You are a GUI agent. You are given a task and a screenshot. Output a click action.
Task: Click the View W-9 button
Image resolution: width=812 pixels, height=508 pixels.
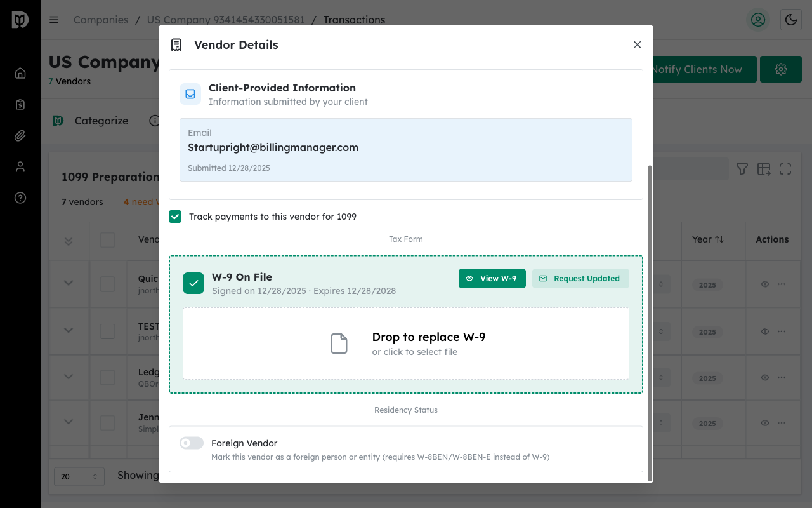(x=492, y=278)
